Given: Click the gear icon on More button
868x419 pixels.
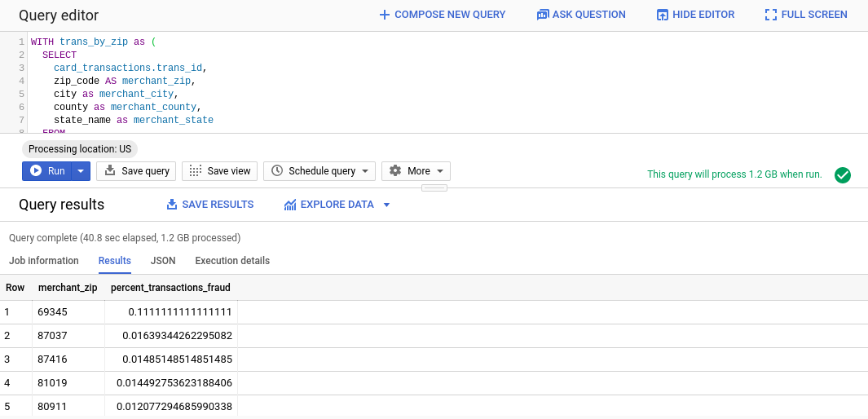Looking at the screenshot, I should click(395, 171).
